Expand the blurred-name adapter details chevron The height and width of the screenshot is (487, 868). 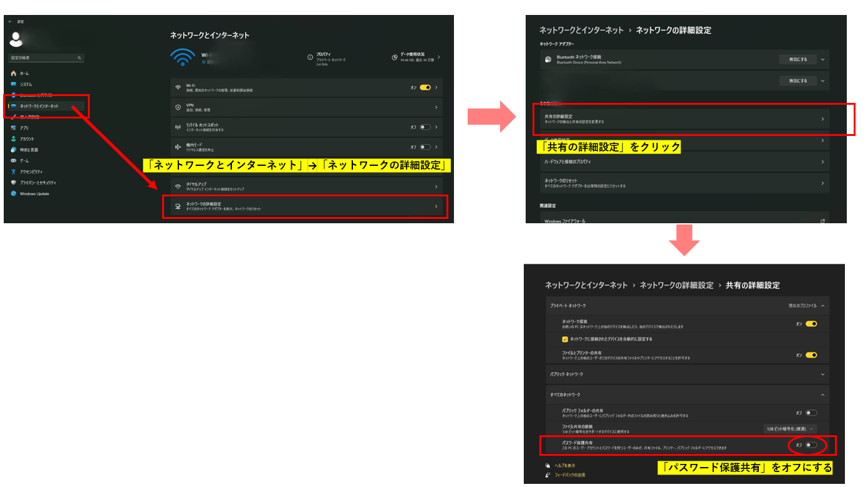822,80
